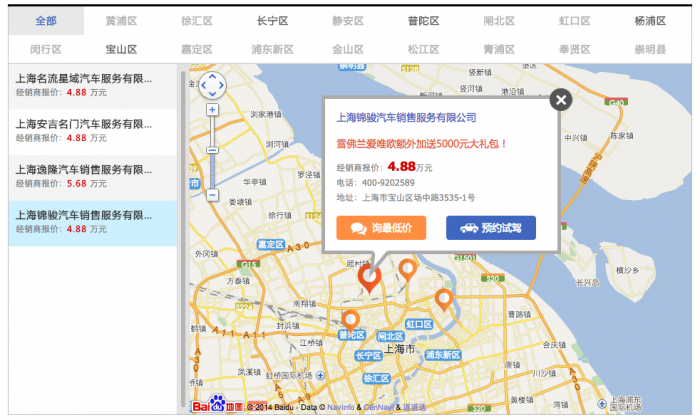Select the 普陀区 district tab
Screen dimensions: 700x420
[x=424, y=21]
